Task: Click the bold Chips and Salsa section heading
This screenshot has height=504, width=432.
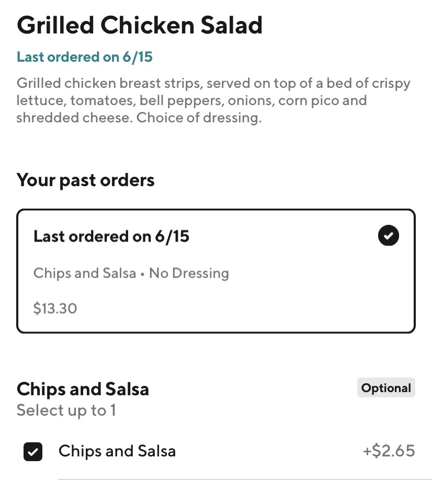Action: pyautogui.click(x=83, y=389)
